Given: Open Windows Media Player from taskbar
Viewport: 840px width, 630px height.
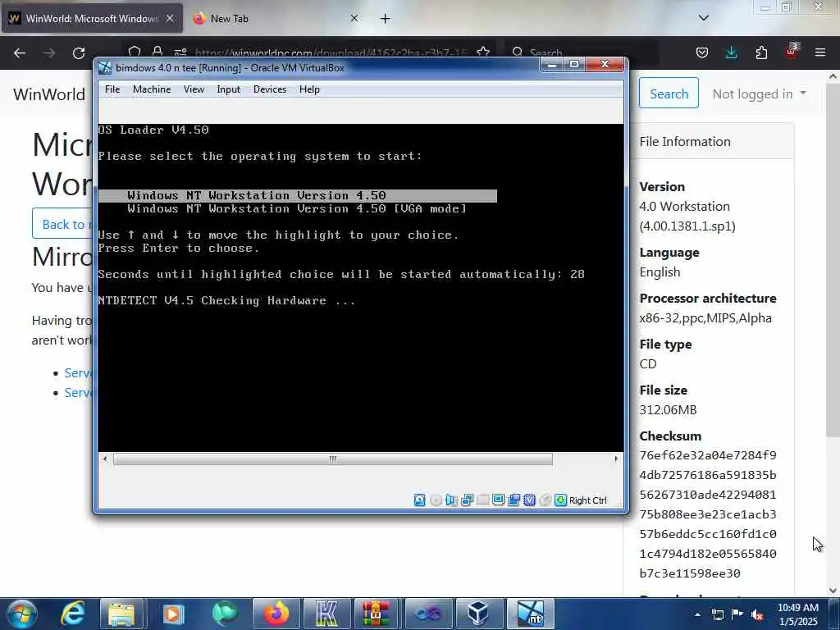Looking at the screenshot, I should (x=172, y=614).
